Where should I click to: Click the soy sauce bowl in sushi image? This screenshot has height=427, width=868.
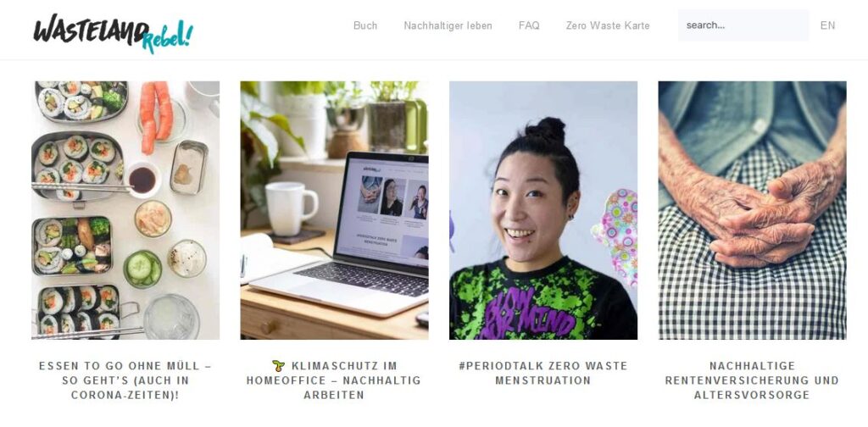[x=142, y=180]
